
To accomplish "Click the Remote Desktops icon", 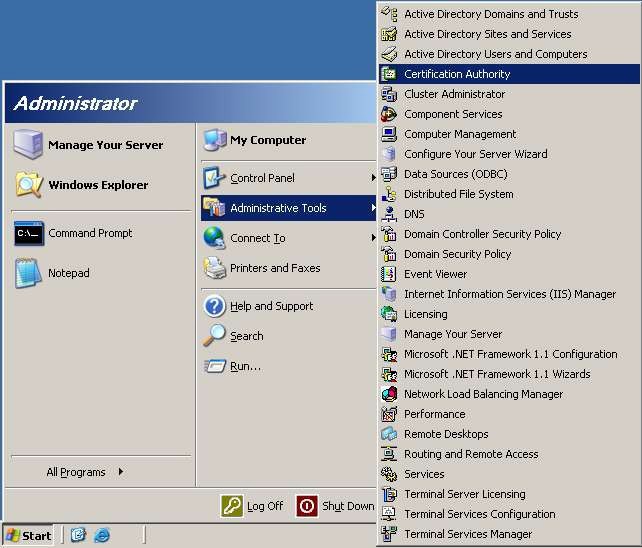I will click(389, 434).
